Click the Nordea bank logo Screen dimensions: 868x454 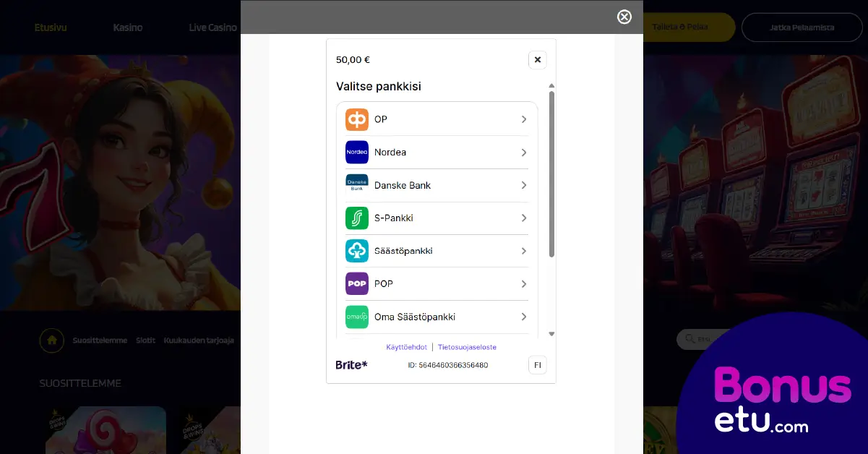click(x=357, y=153)
